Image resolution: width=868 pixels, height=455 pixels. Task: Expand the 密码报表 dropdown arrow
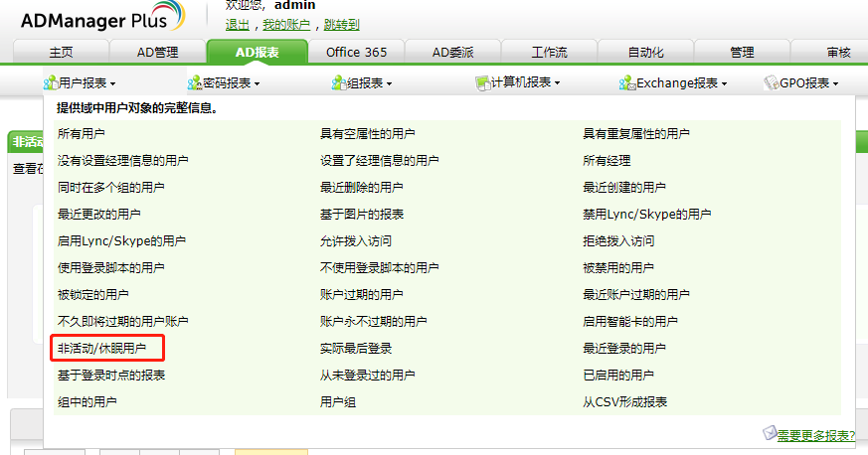(258, 84)
